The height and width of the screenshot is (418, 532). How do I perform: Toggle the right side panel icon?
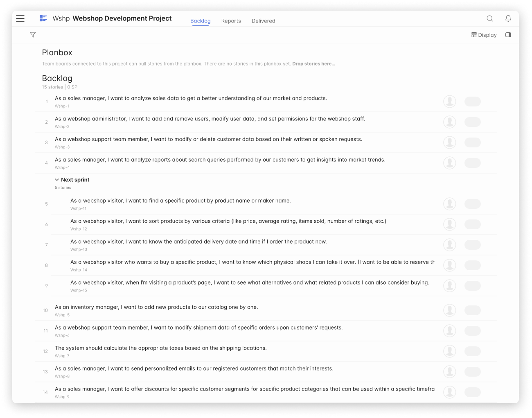508,35
